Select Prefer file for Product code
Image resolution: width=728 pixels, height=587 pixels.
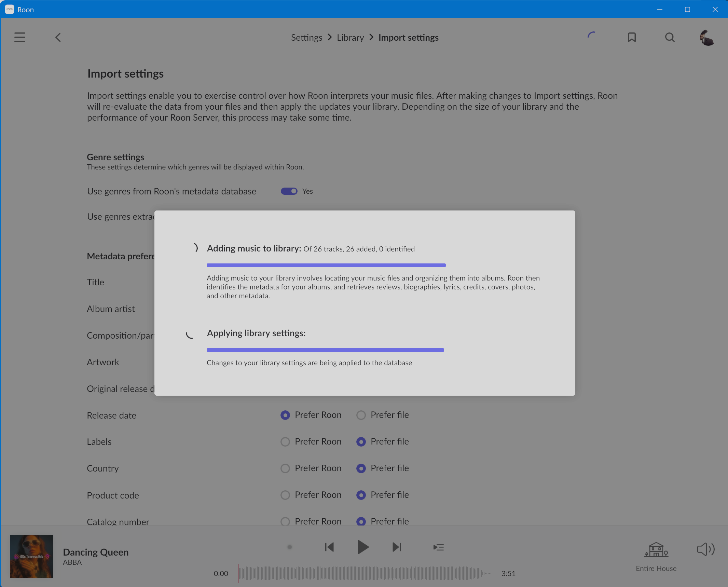361,495
